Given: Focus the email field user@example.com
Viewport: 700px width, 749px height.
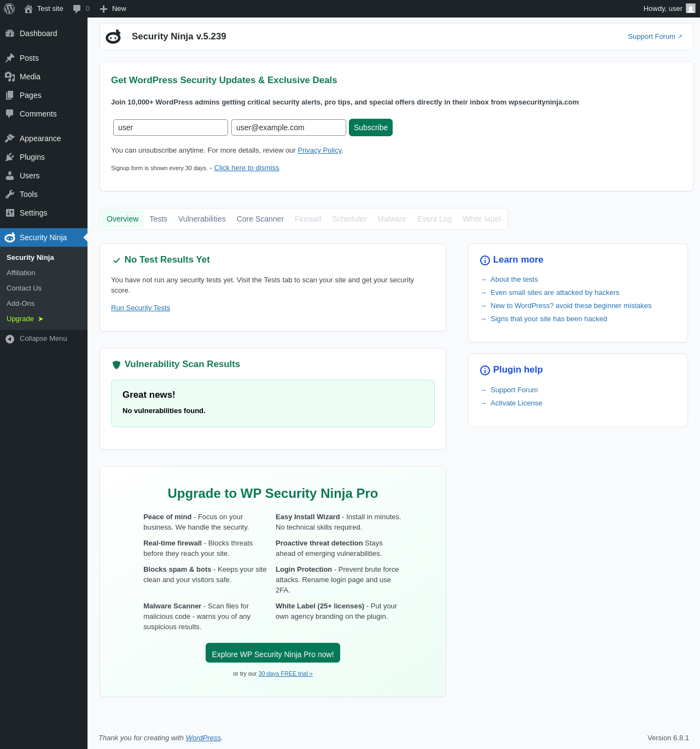Looking at the screenshot, I should pos(289,127).
